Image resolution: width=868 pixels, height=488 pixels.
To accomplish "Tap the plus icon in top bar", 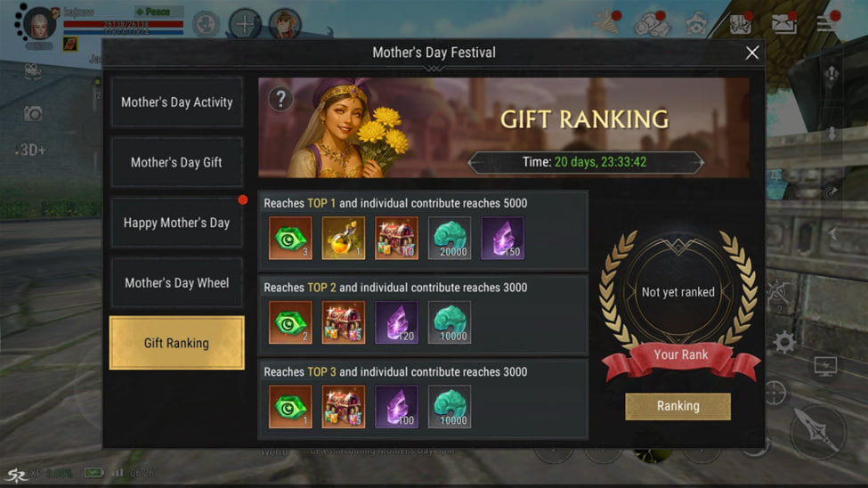I will (245, 24).
